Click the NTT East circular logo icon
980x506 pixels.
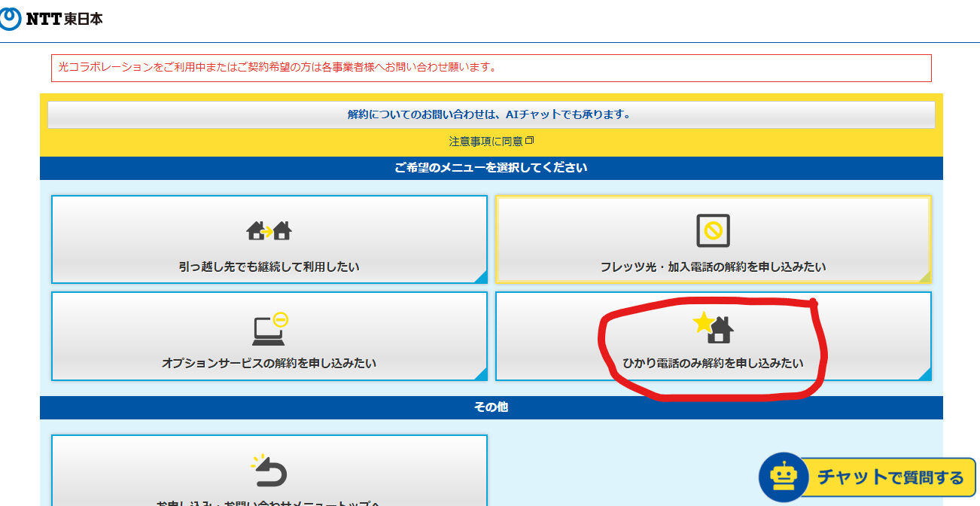(x=9, y=18)
